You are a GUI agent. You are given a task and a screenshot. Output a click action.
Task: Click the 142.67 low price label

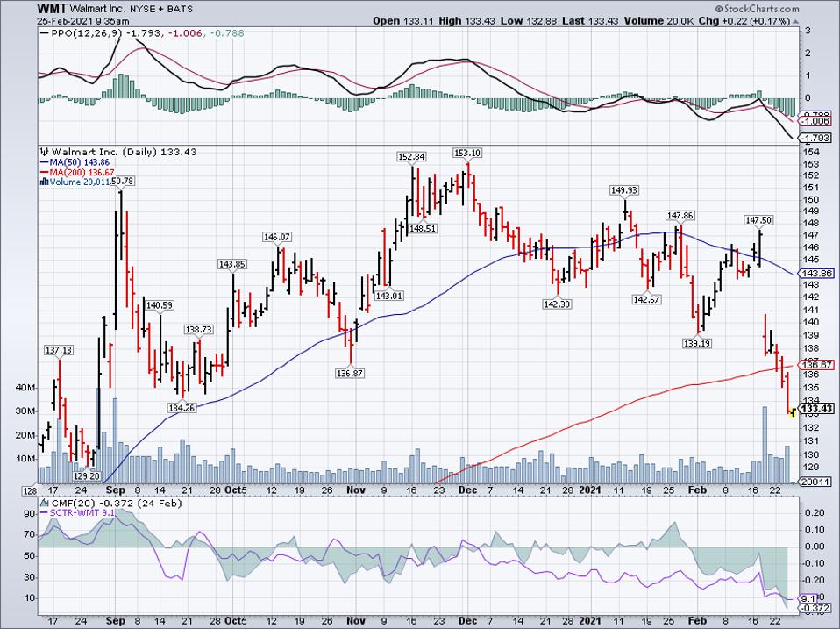(x=646, y=299)
